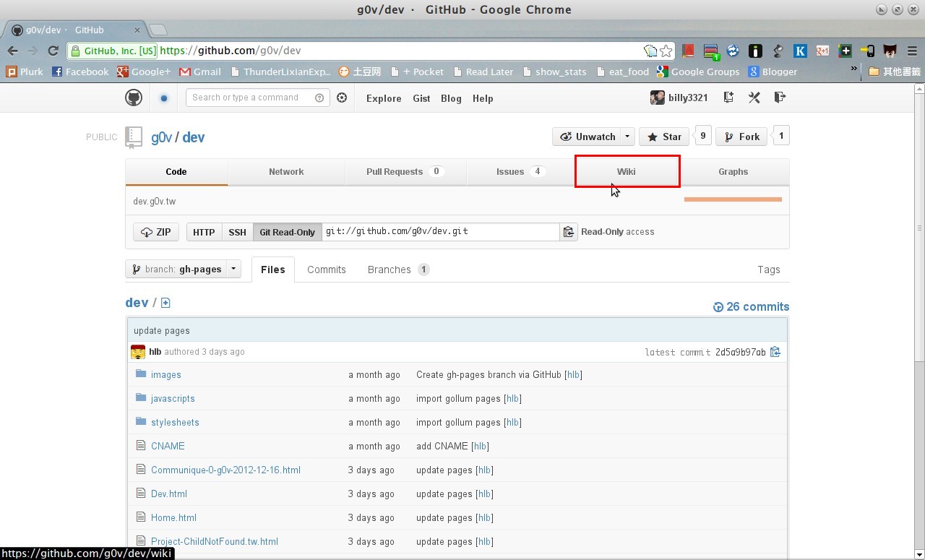Click the blue sync arrows extension icon
This screenshot has width=925, height=560.
coord(733,51)
